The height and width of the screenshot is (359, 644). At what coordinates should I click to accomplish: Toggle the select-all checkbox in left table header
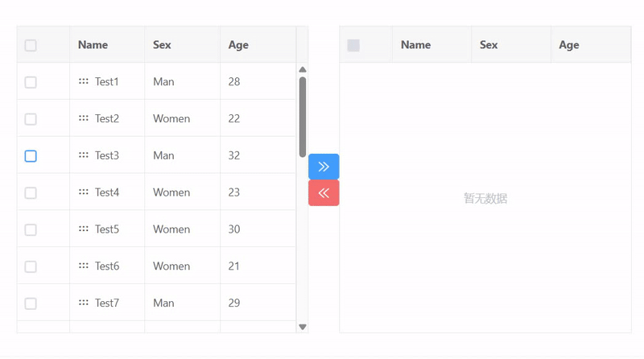[31, 45]
